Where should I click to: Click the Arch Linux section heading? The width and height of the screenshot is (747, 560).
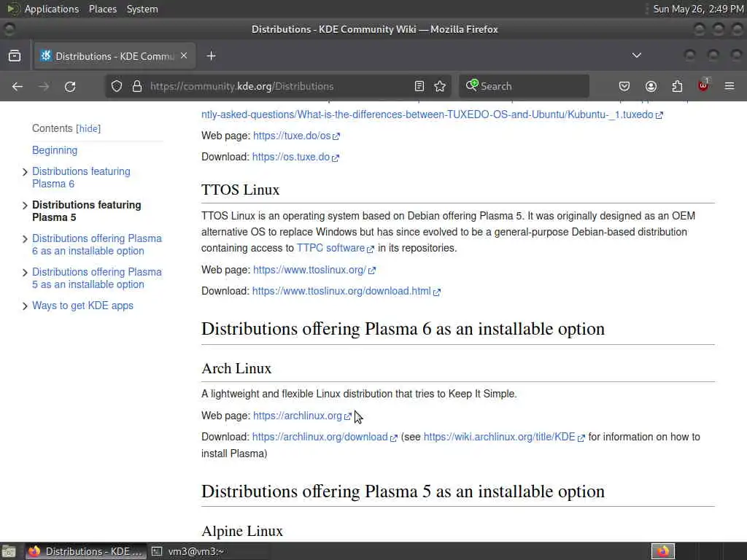[x=236, y=368]
